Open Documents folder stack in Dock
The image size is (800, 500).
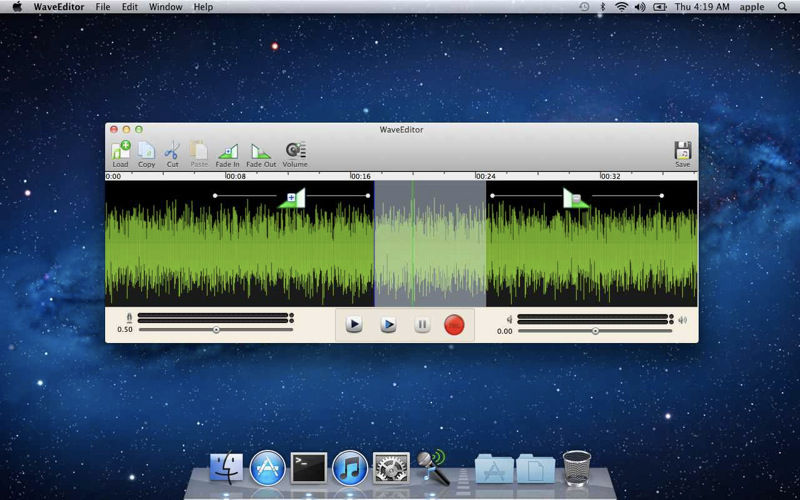click(x=536, y=469)
